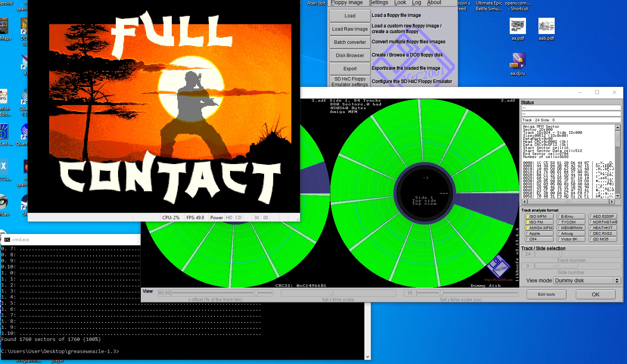This screenshot has width=627, height=364.
Task: Enable HEATHKIT track analysis format
Action: pos(603,228)
